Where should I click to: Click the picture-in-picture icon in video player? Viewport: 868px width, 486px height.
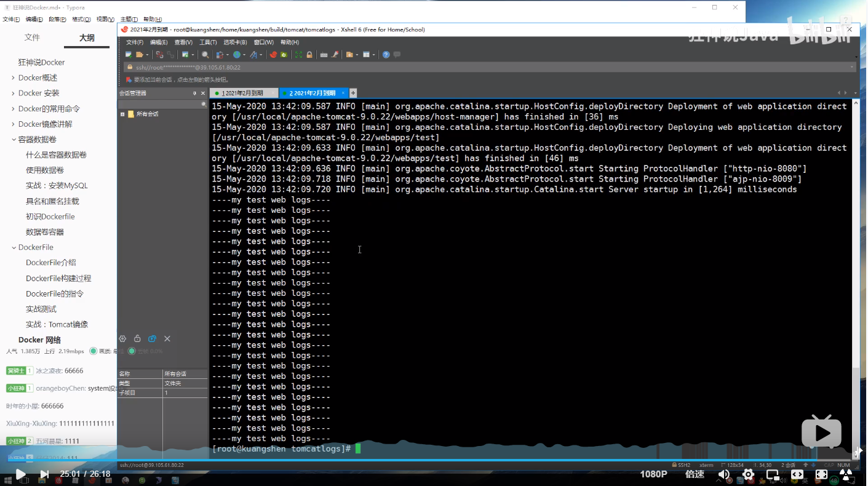click(773, 474)
